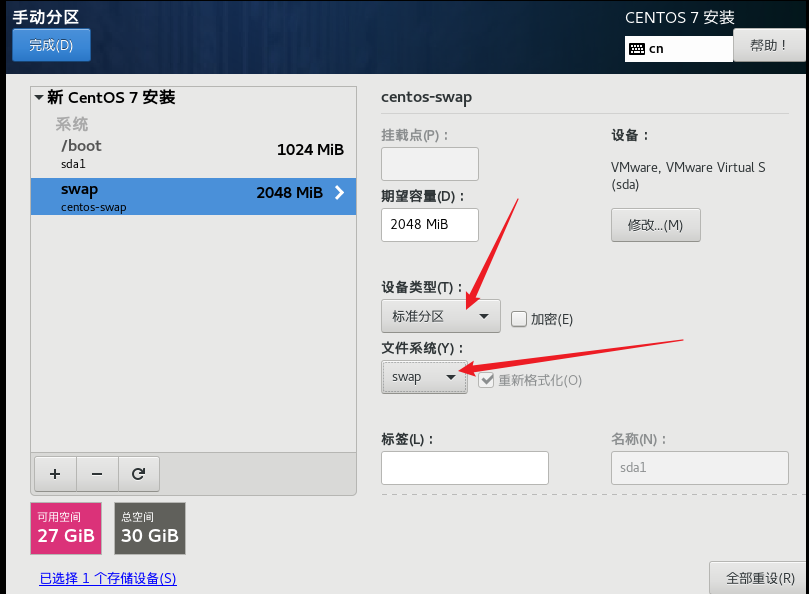Click the 全部重设(R) reset all button

tap(759, 578)
